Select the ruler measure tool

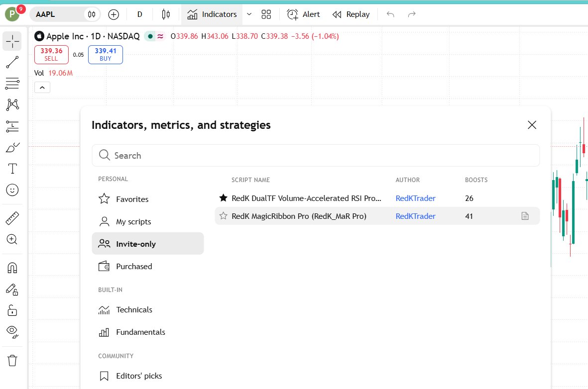click(12, 218)
